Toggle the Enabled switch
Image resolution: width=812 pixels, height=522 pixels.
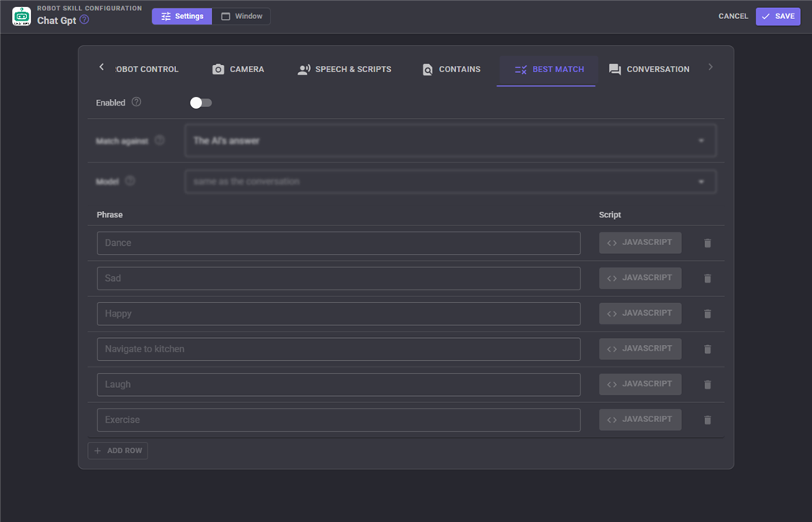pos(201,102)
